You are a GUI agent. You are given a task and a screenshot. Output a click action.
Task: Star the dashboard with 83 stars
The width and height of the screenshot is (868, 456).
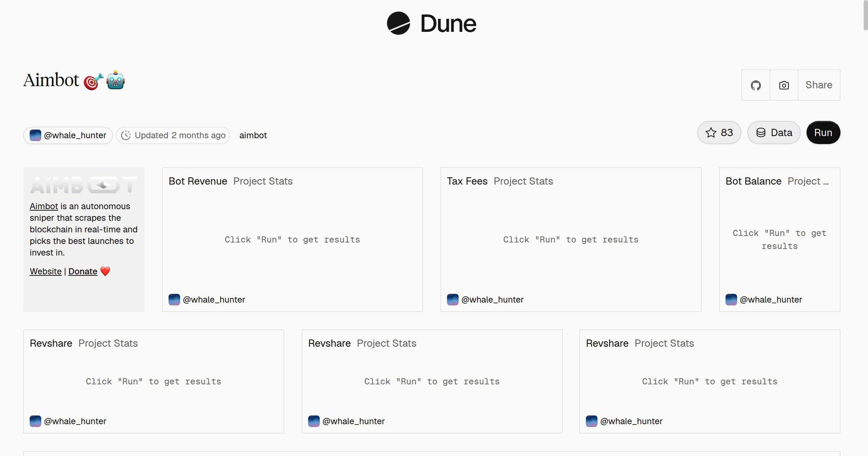(719, 132)
